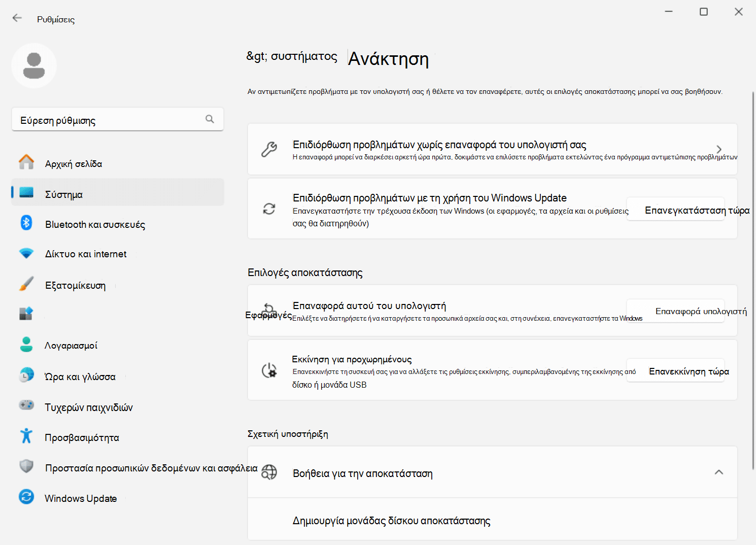
Task: Click the user profile avatar
Action: [x=34, y=66]
